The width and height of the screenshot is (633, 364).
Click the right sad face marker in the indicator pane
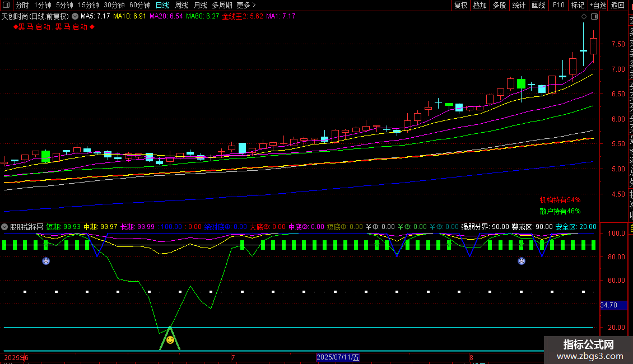tap(522, 261)
